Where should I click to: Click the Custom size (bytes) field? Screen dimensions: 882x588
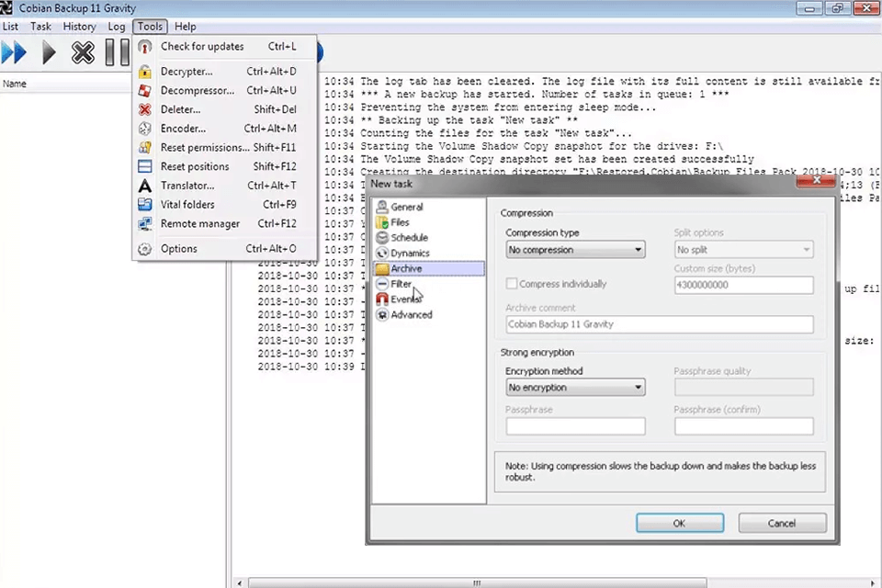click(x=743, y=285)
